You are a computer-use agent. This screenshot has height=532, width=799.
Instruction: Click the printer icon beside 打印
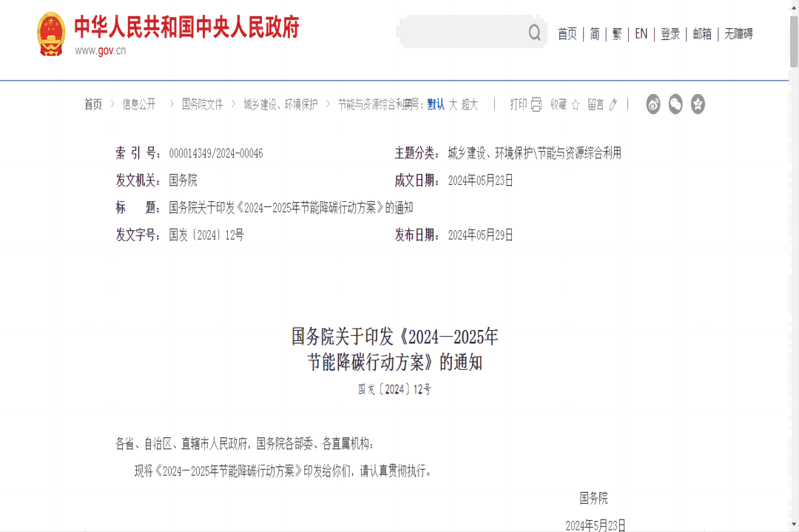point(536,104)
